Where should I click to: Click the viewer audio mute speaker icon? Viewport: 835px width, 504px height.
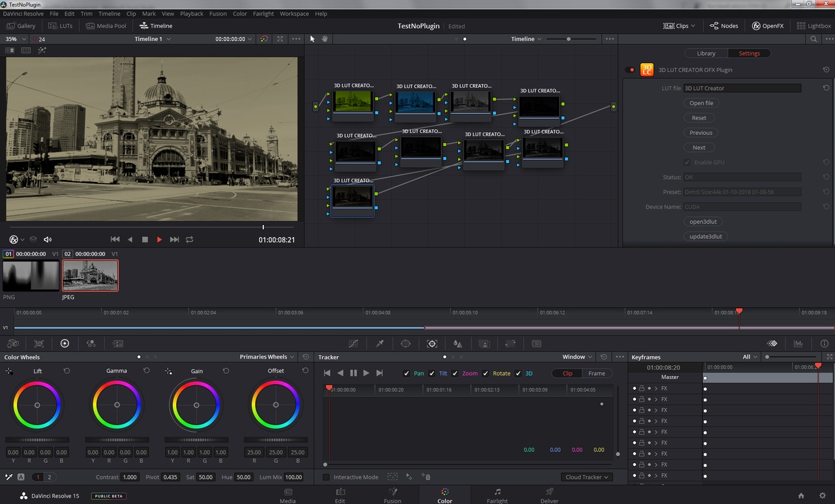tap(48, 240)
